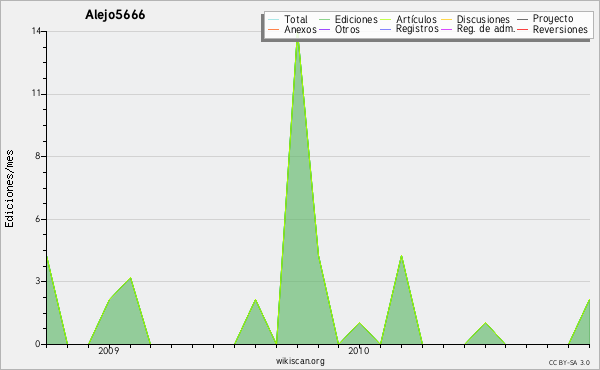The height and width of the screenshot is (370, 600).
Task: Click the 2009 x-axis label
Action: (x=109, y=351)
